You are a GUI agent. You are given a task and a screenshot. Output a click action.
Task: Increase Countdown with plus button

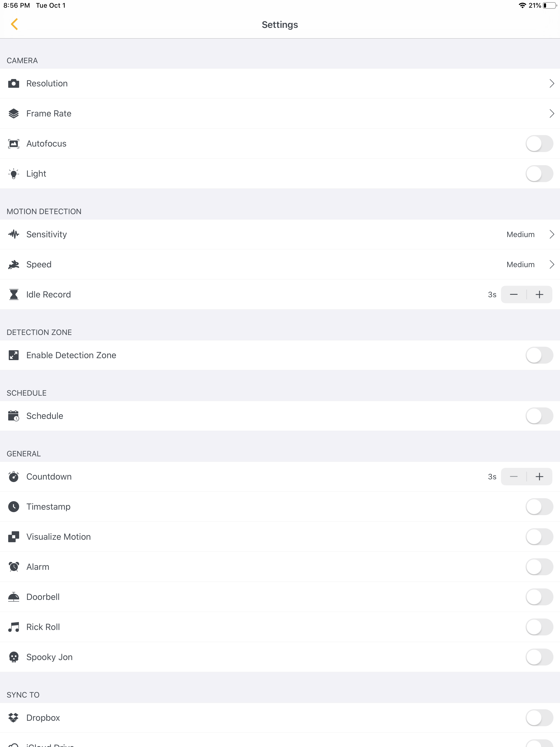[x=539, y=477]
